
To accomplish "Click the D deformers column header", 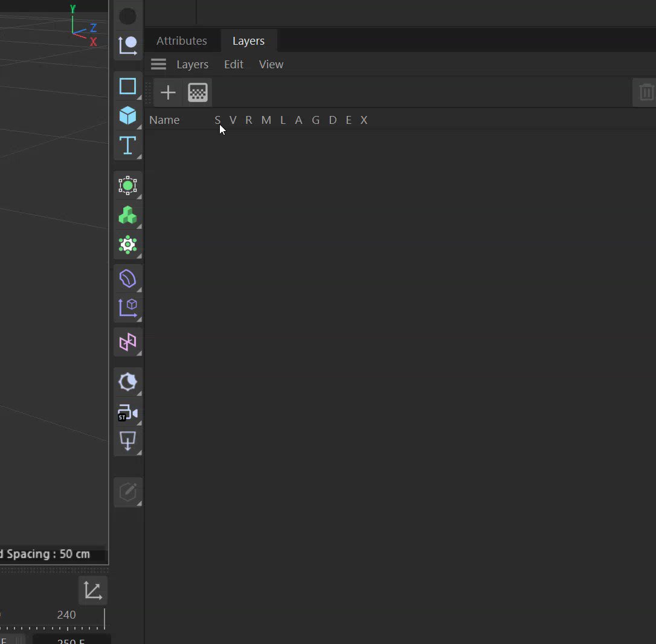I will tap(333, 120).
